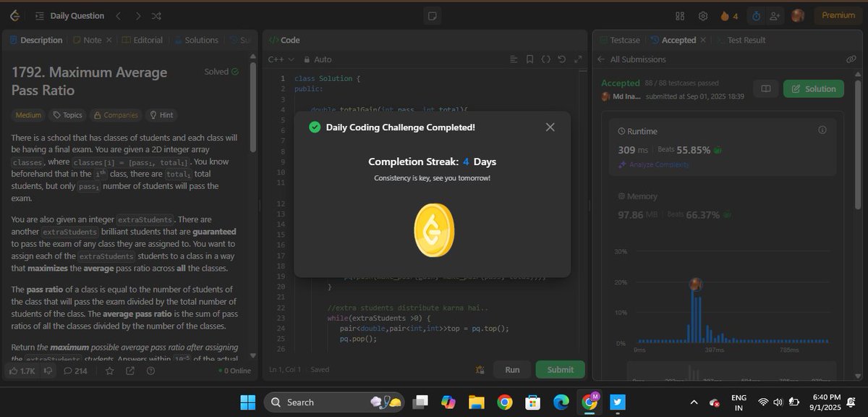Click the bookmark icon in editor toolbar
Screen dimensions: 868x417
(x=529, y=59)
